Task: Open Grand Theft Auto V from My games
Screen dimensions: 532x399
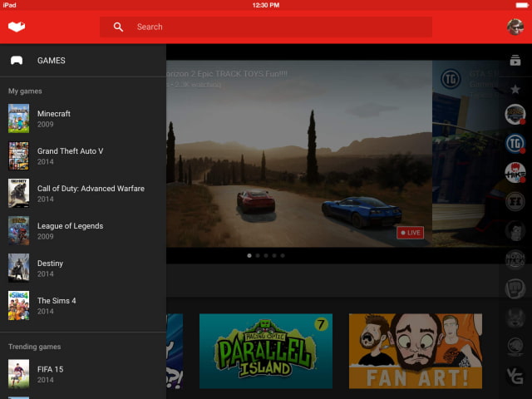Action: 70,155
